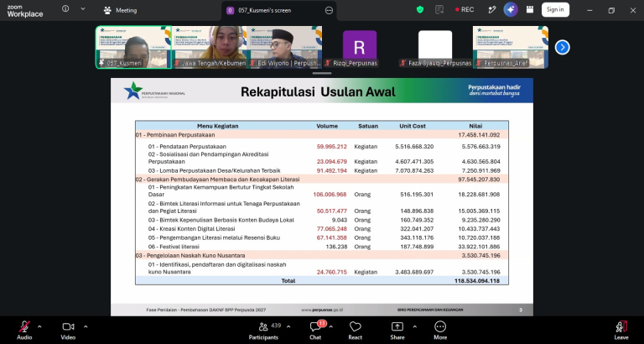Click the 01 - Pendataan Perpustakaan row

(x=322, y=146)
